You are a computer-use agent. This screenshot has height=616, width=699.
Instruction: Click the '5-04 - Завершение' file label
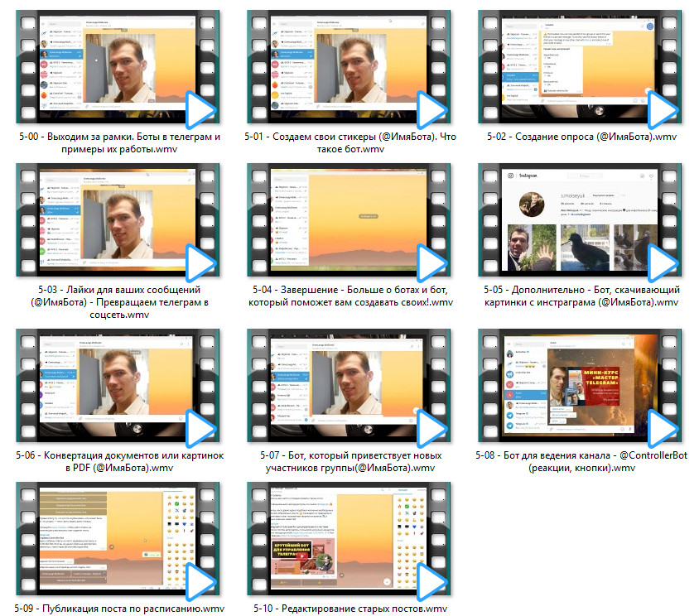(x=349, y=296)
